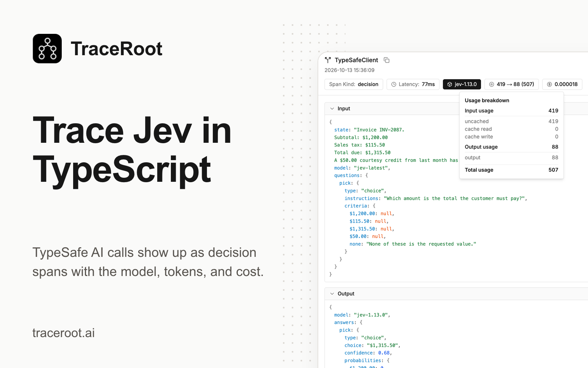Click the Output usage row
Image resolution: width=588 pixels, height=368 pixels.
[x=512, y=147]
